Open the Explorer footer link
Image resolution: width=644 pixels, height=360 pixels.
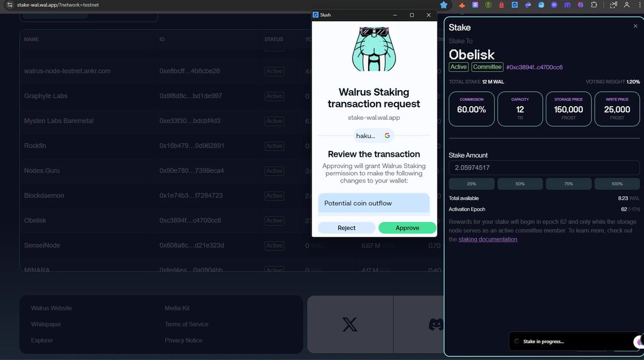[x=42, y=340]
